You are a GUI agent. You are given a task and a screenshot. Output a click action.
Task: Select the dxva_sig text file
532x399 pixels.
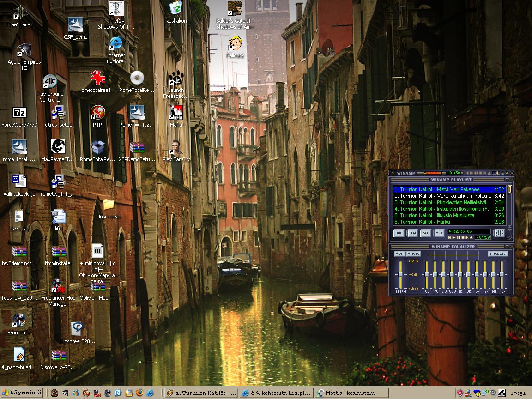click(19, 220)
